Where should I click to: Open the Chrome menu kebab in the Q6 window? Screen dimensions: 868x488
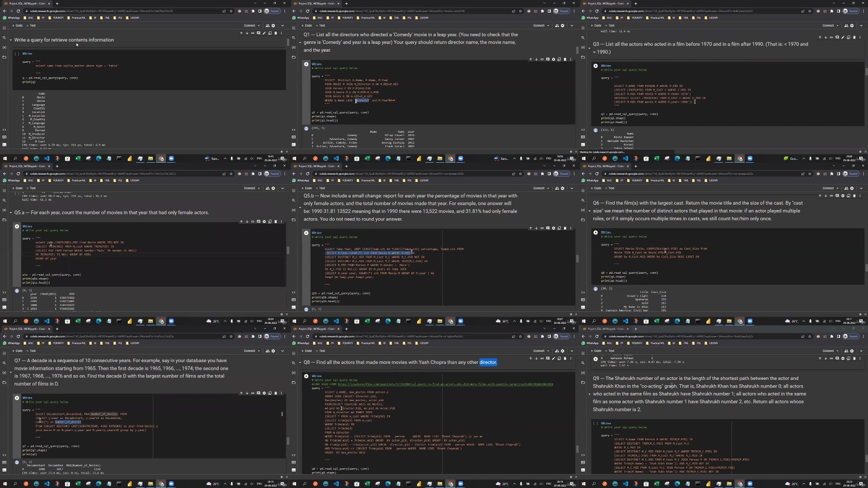tap(864, 173)
